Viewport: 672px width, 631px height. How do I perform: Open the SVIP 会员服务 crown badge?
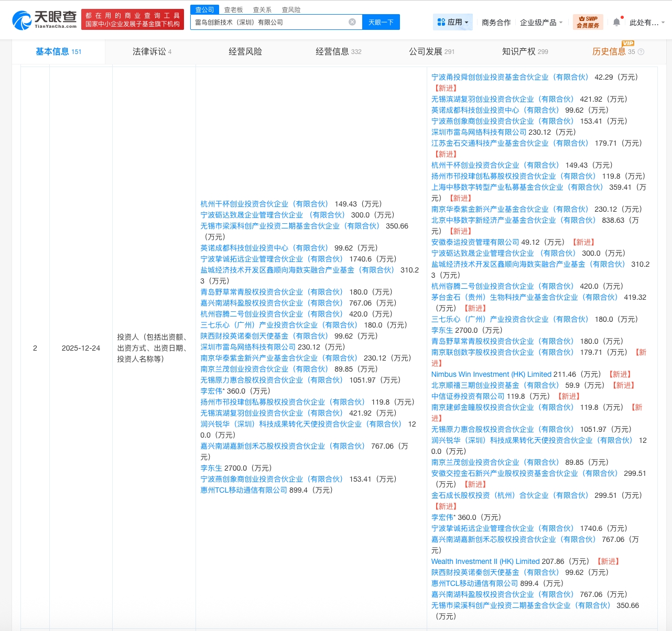pos(587,22)
